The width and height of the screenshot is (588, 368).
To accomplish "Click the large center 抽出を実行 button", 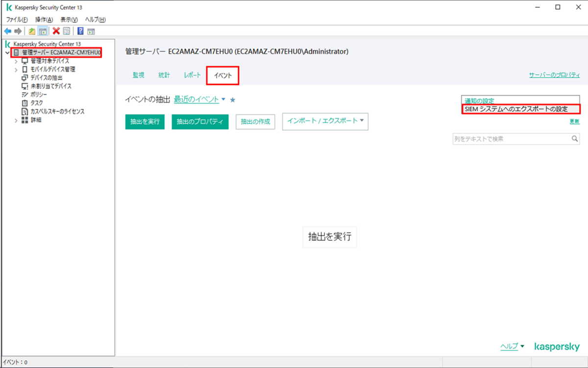I will (330, 237).
